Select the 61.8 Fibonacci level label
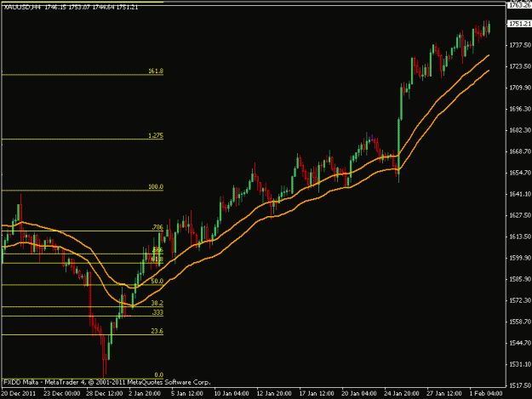This screenshot has width=532, height=399. tap(157, 259)
